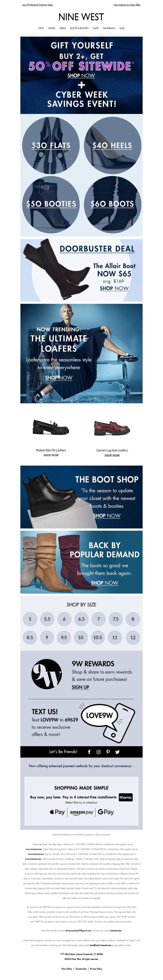Click the 9W circular rewards logo
This screenshot has width=163, height=980.
46,674
